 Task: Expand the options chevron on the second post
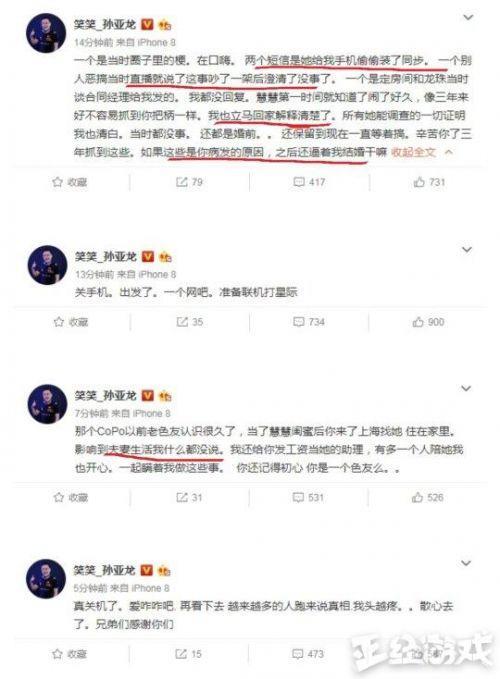467,250
